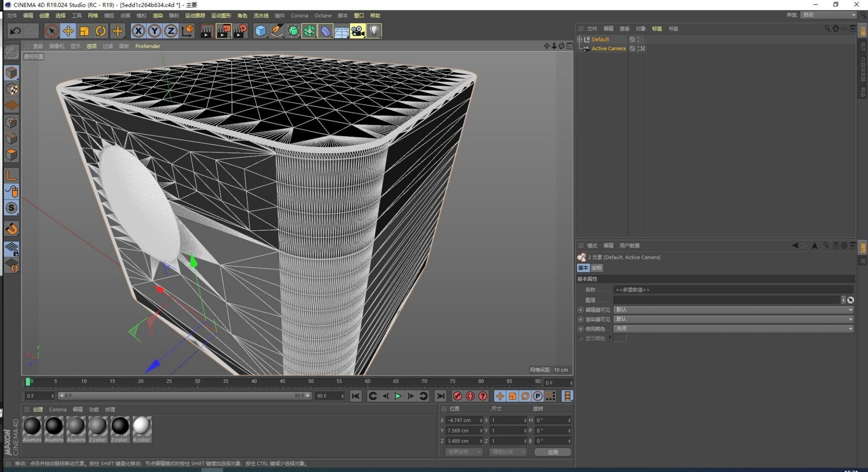
Task: Open the ProRender viewport menu
Action: [147, 46]
